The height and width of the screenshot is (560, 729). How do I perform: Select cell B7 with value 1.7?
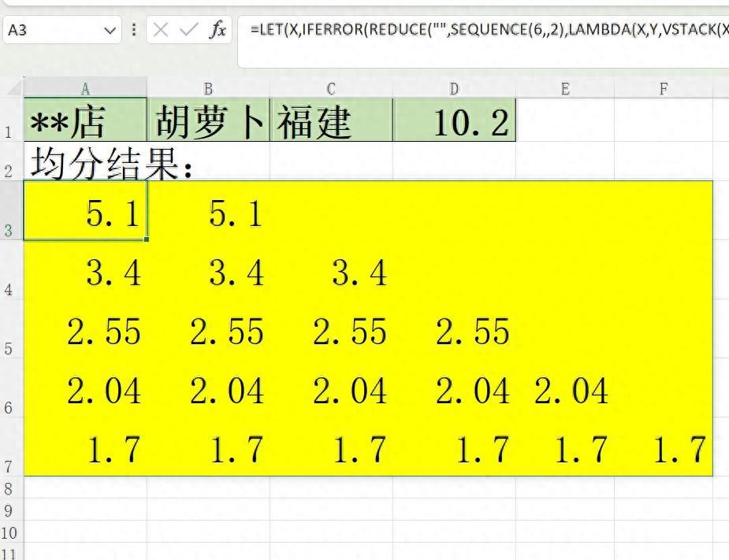(x=208, y=446)
